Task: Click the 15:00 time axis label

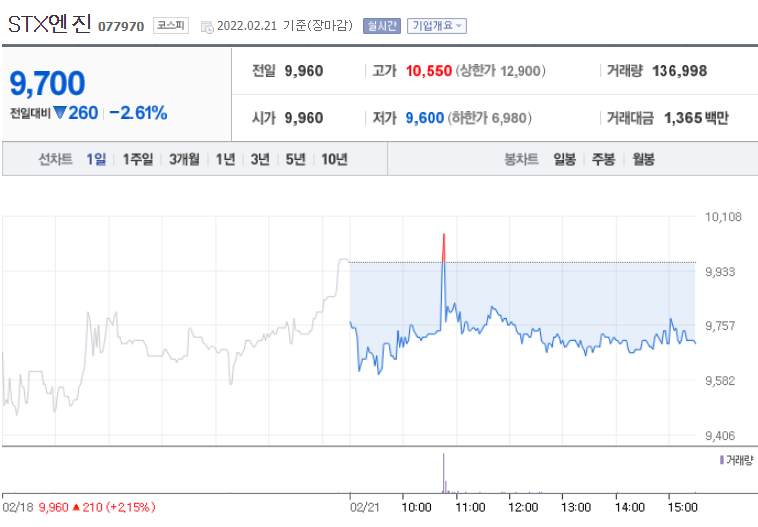Action: (683, 507)
